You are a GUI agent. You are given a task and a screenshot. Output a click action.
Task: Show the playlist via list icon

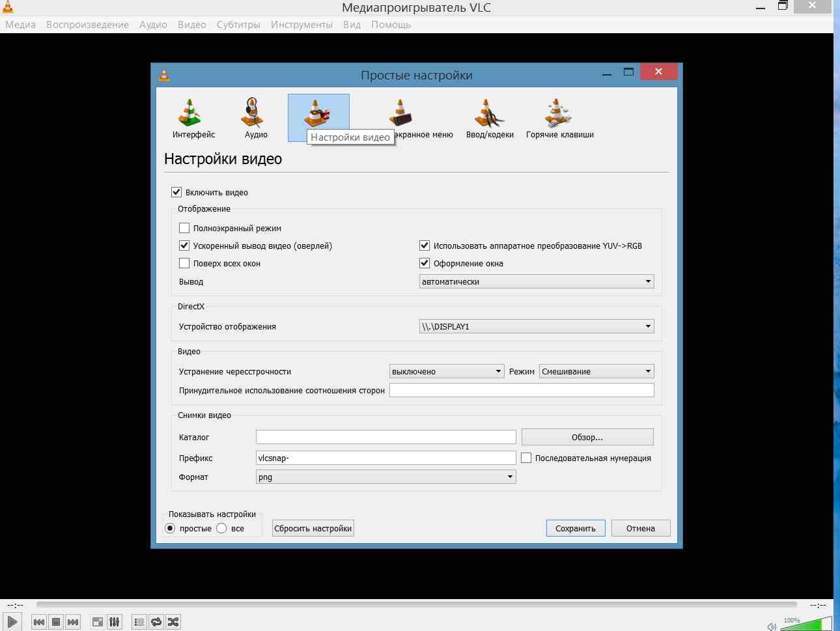coord(139,622)
